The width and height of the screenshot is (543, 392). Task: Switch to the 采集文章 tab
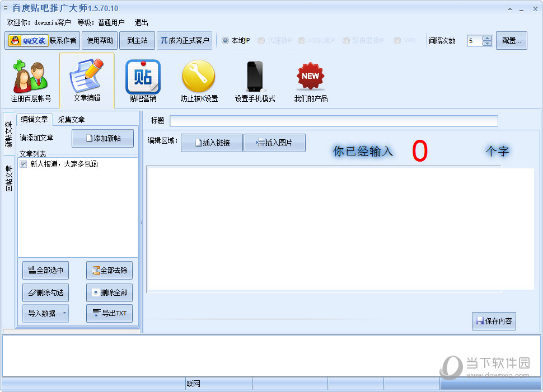[71, 120]
